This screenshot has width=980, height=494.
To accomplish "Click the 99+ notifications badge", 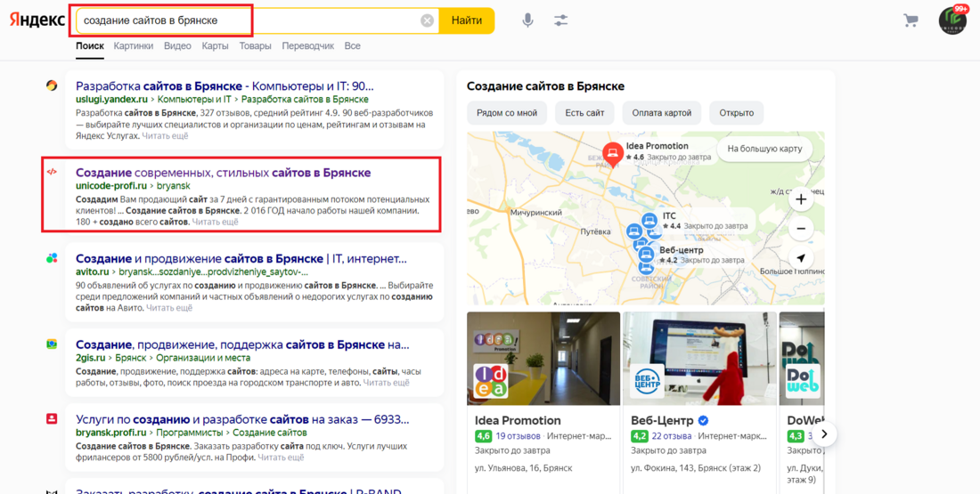I will tap(960, 10).
